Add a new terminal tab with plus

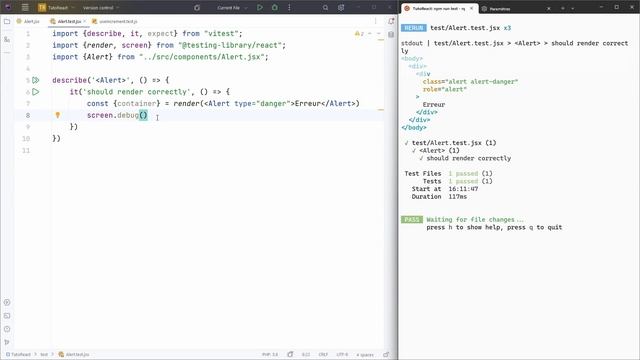[x=563, y=9]
